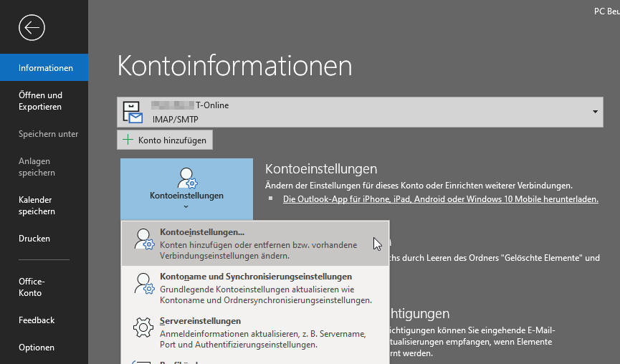The image size is (620, 364).
Task: Click the Kontoeinstellungen section heading text
Action: point(321,169)
